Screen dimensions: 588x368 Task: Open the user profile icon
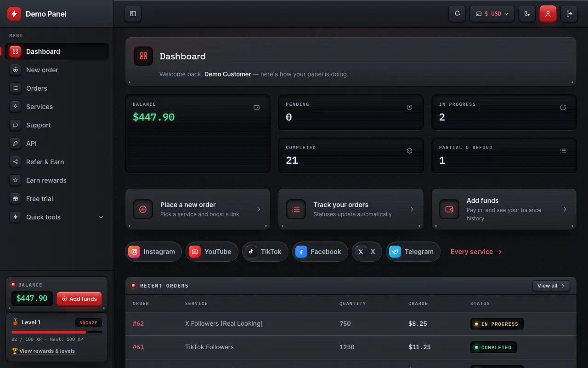[548, 14]
